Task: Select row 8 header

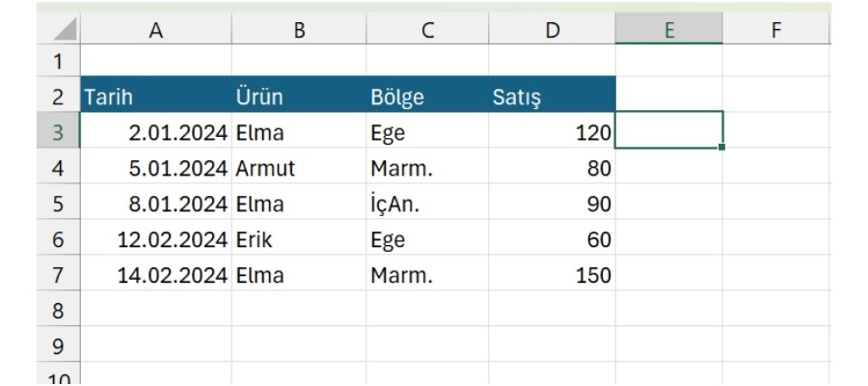Action: tap(58, 311)
